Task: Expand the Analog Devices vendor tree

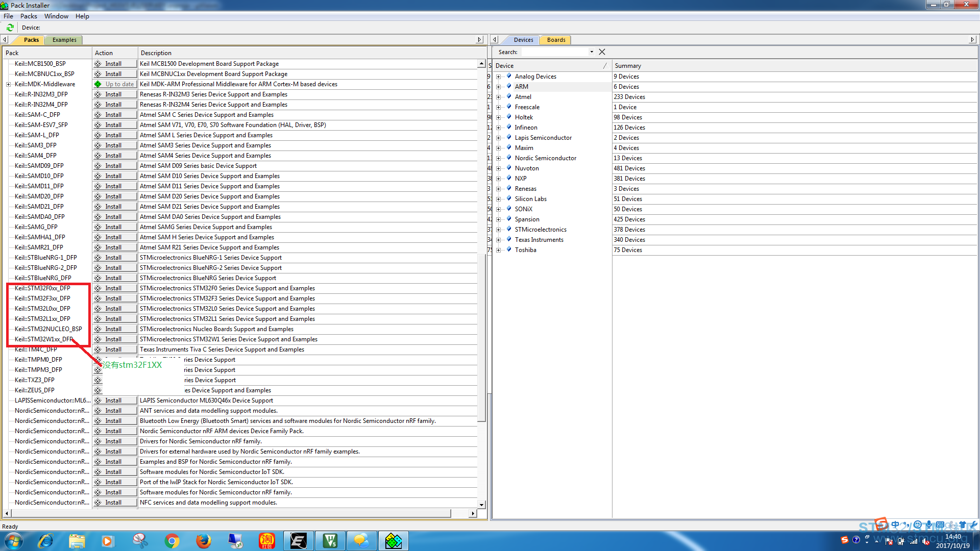Action: tap(499, 77)
